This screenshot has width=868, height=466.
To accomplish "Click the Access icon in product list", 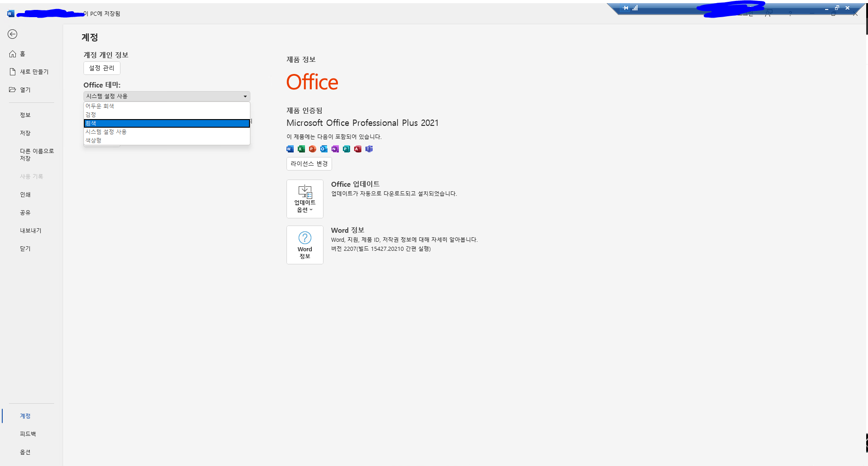I will 358,149.
